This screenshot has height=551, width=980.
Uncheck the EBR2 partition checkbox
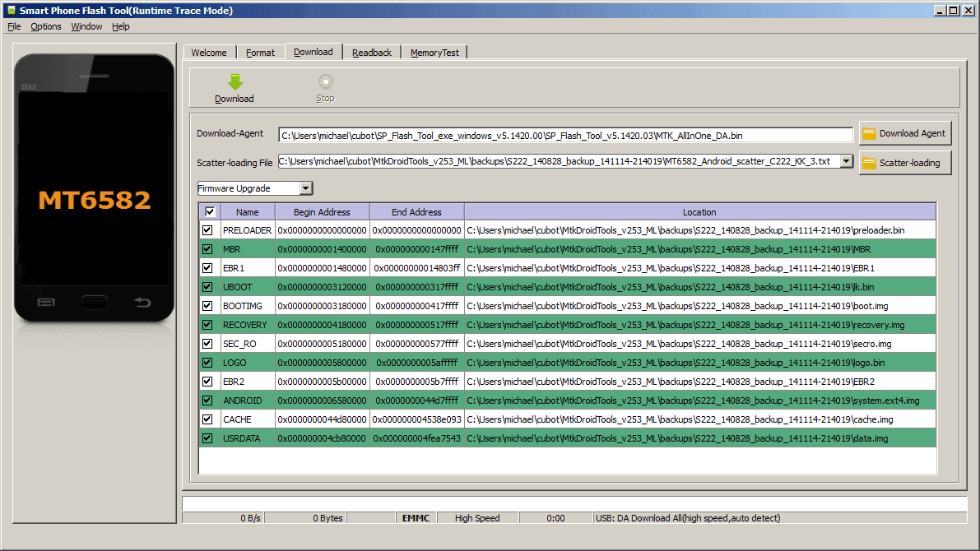click(207, 381)
